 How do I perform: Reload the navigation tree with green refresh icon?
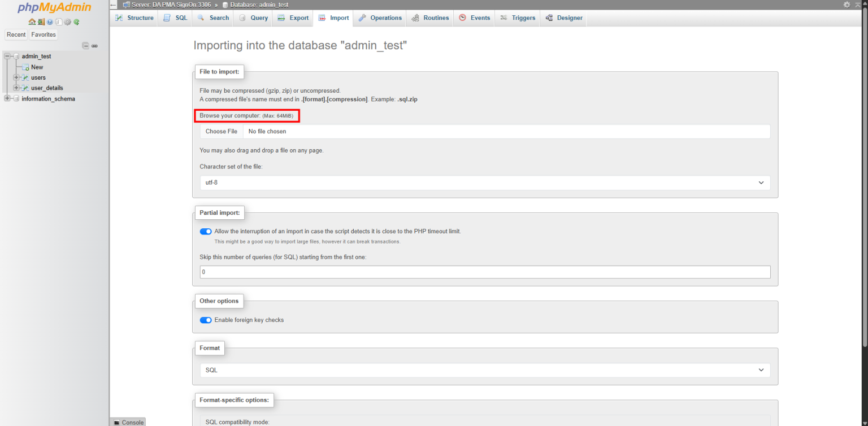[76, 21]
